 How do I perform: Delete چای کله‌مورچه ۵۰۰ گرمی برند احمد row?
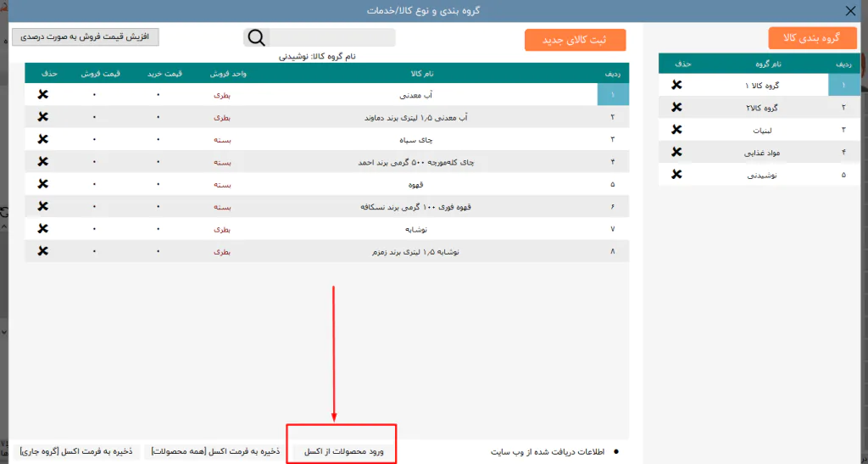[x=42, y=162]
